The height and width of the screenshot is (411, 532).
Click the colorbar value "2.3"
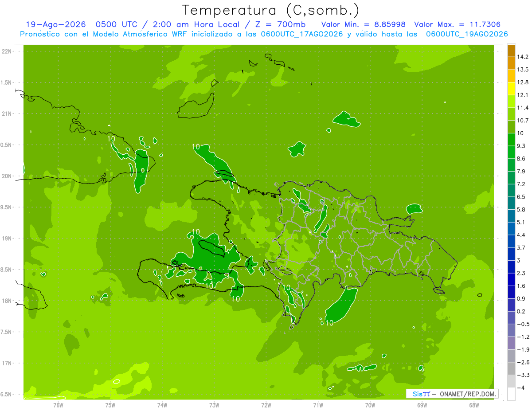pos(521,273)
